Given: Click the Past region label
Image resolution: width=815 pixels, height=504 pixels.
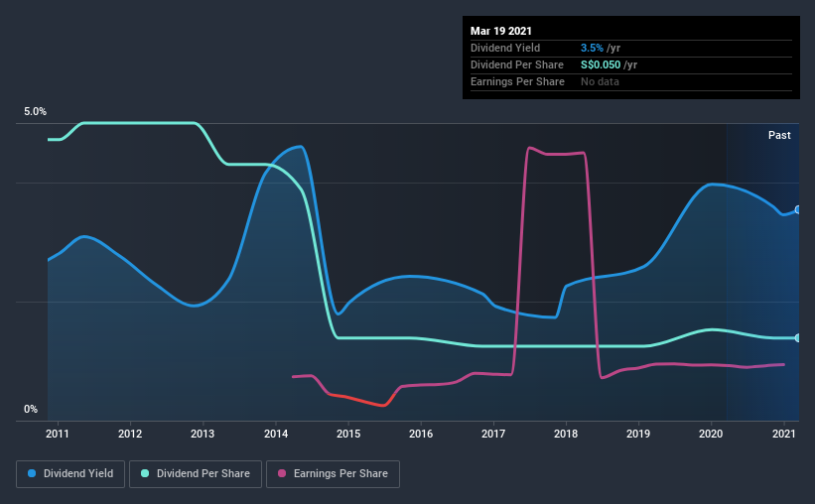Looking at the screenshot, I should point(779,135).
